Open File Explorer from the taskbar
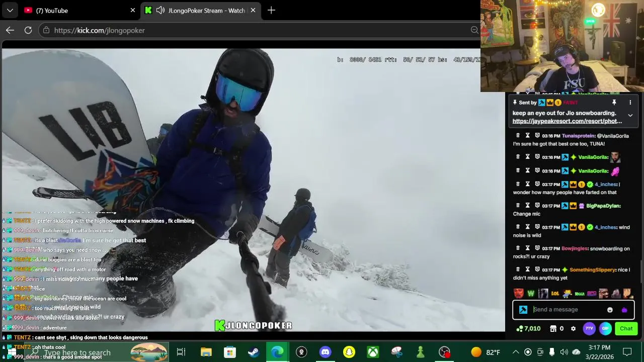644x362 pixels. [206, 352]
